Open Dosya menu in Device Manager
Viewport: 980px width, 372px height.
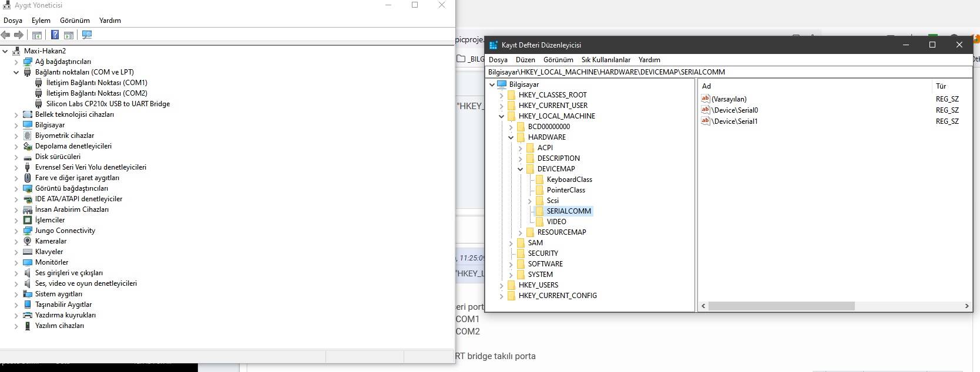[x=13, y=21]
